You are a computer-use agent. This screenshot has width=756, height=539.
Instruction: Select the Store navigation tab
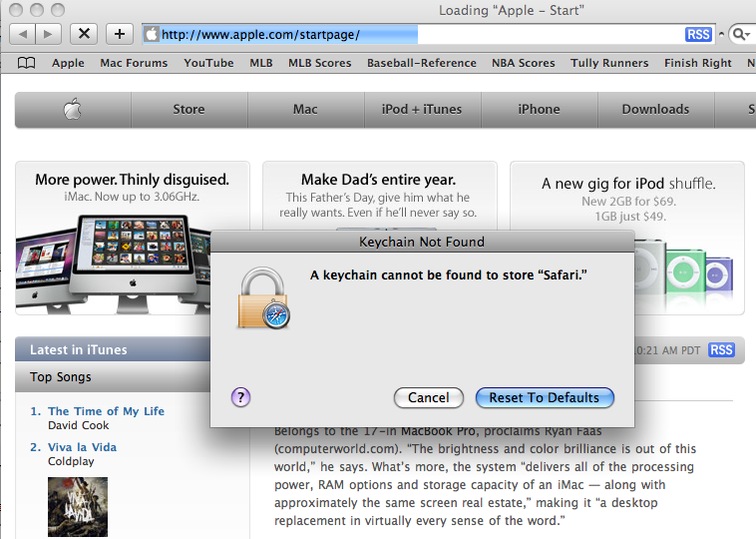point(189,110)
